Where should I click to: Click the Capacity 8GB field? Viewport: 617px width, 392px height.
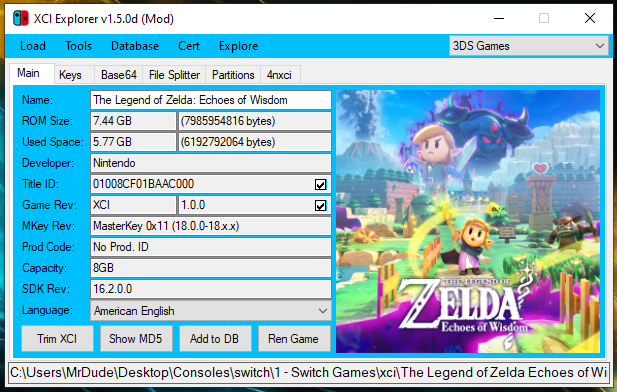211,268
